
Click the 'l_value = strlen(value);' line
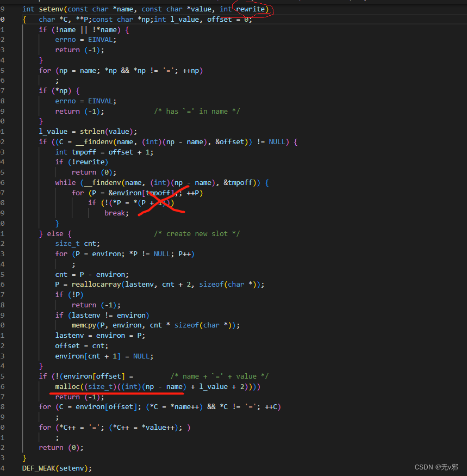coord(88,132)
